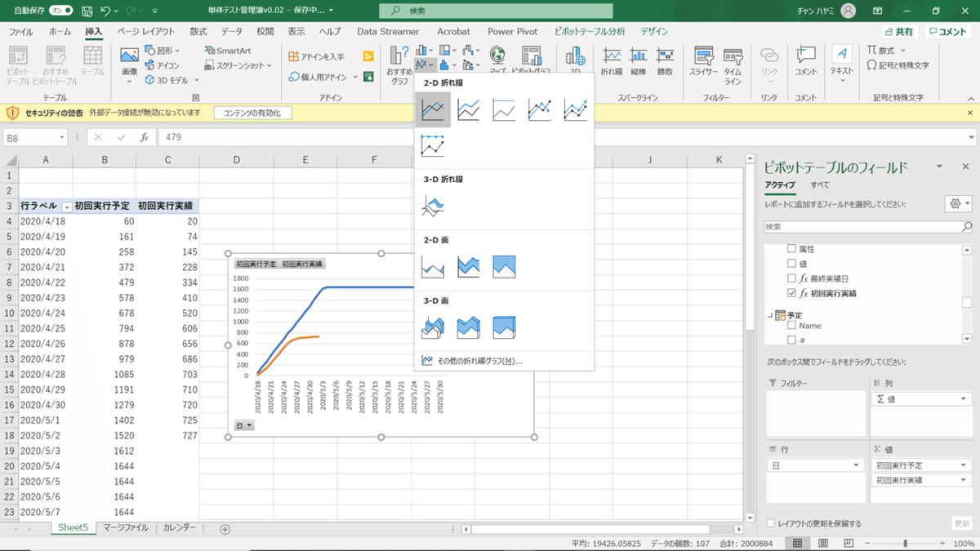Click the field list 検索 input box

click(x=868, y=226)
